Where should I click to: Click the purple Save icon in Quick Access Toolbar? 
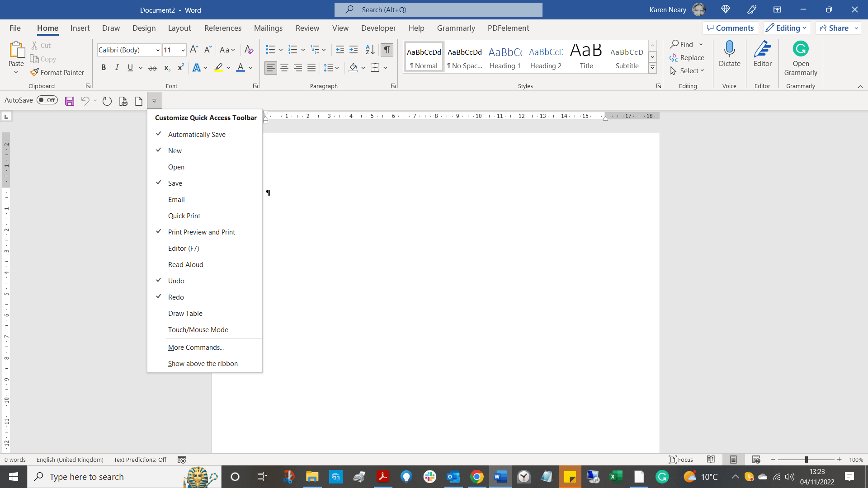(69, 101)
